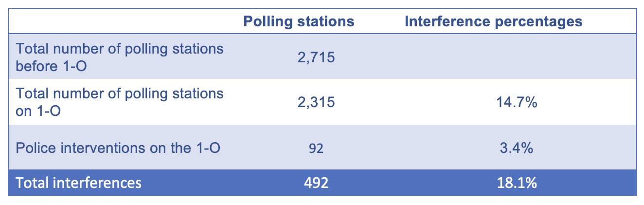This screenshot has width=644, height=205.
Task: Select the total interferences value 492
Action: pos(316,183)
